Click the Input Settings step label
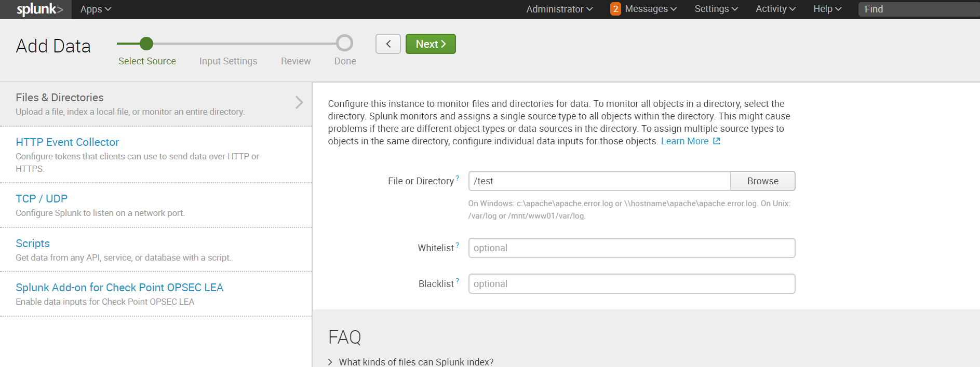Viewport: 980px width, 367px height. coord(228,61)
